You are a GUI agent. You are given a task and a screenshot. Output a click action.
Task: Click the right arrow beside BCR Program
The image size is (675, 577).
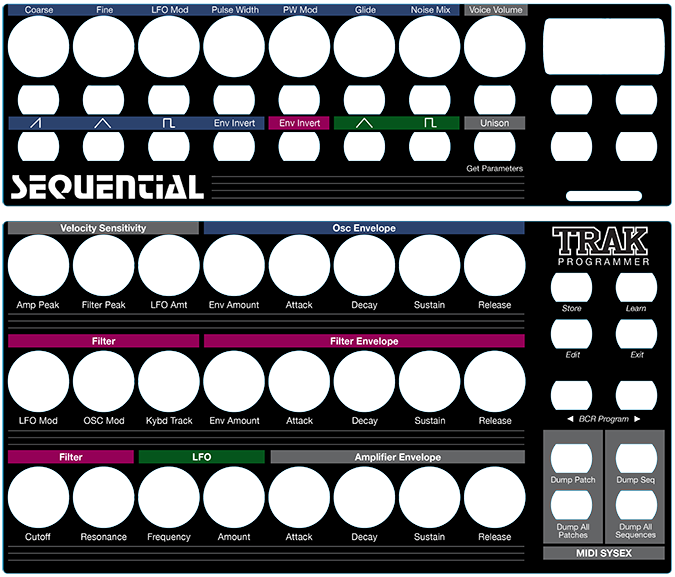(638, 419)
